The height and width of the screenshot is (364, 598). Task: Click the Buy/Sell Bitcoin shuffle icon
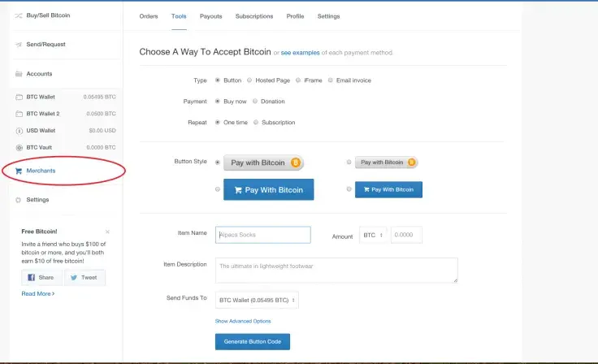click(19, 16)
